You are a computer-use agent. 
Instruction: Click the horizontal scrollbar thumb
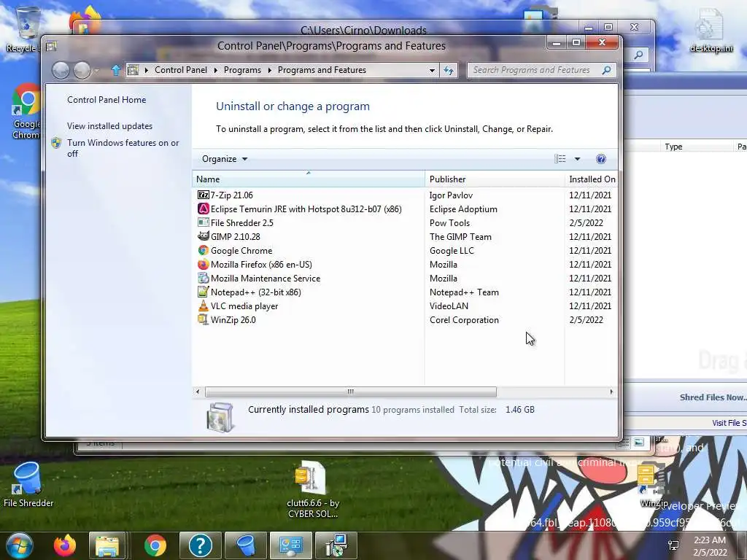[x=351, y=392]
